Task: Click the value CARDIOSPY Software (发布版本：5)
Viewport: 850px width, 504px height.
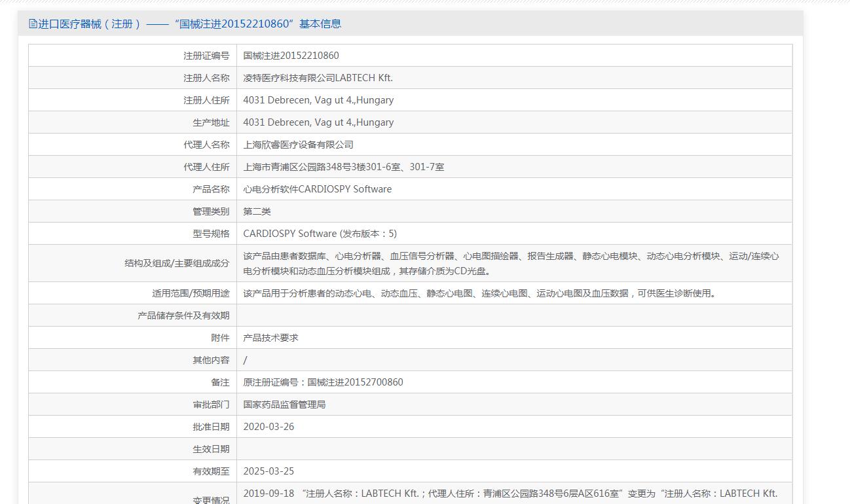Action: [x=320, y=234]
